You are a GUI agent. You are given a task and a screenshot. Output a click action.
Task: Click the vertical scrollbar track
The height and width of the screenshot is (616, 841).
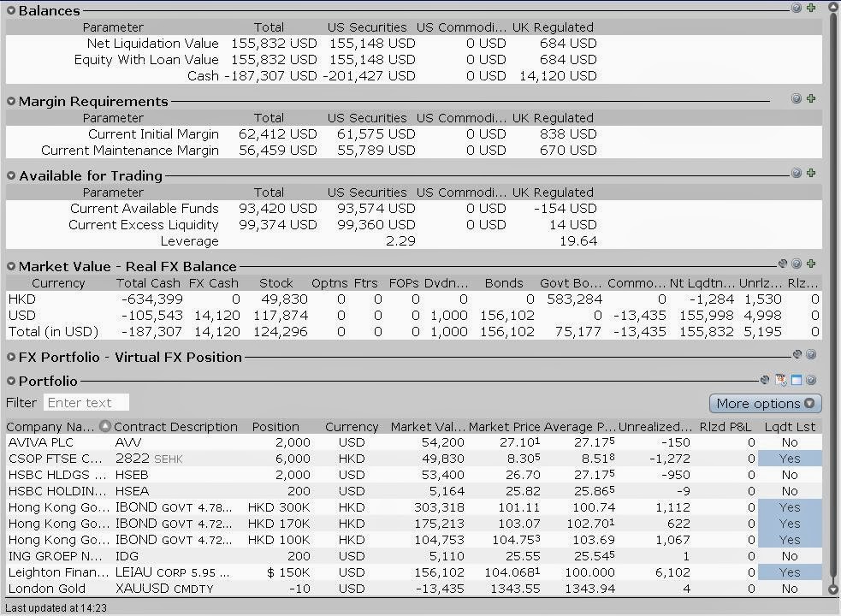coord(833,298)
